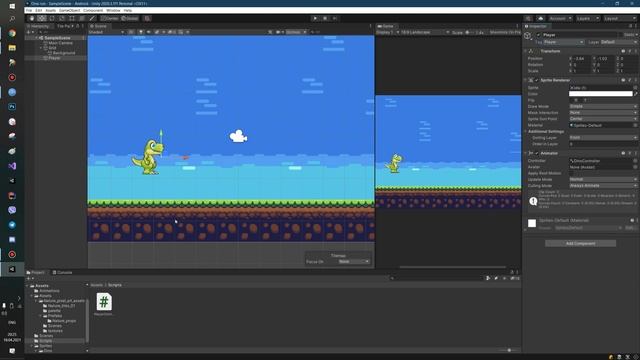Enable Apply Root Motion checkbox
The image size is (640, 360).
571,173
